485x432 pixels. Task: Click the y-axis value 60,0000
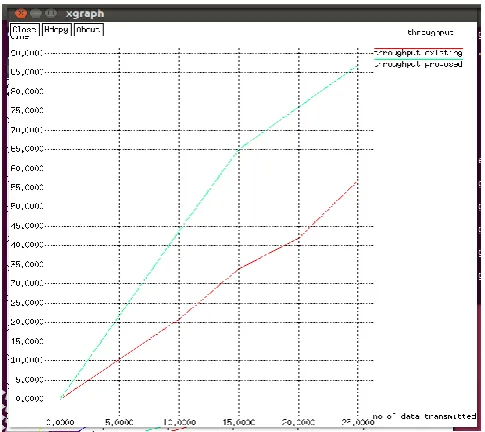(27, 168)
